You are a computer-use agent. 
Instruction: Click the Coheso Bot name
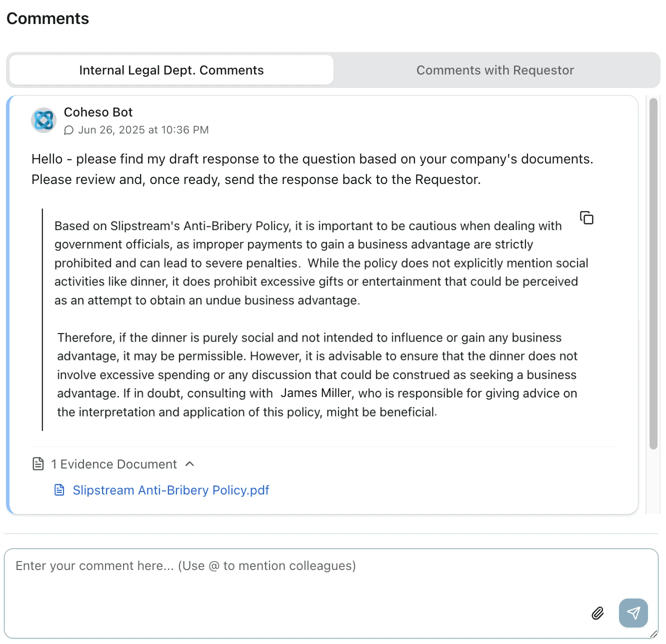98,112
